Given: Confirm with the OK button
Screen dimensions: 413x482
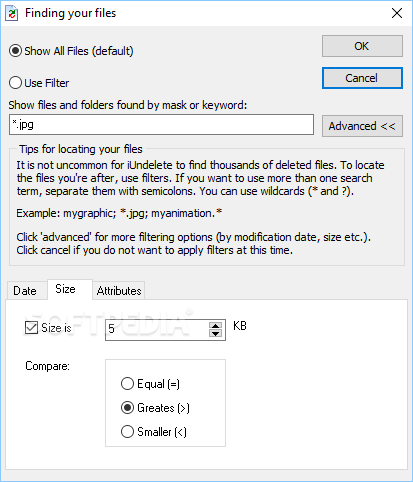Looking at the screenshot, I should pyautogui.click(x=362, y=46).
